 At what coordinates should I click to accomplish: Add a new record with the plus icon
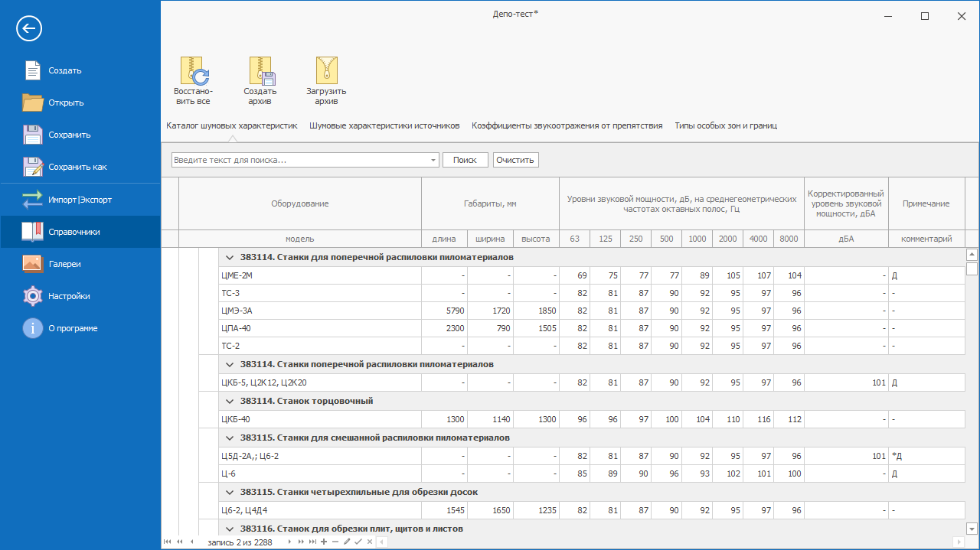tap(324, 542)
